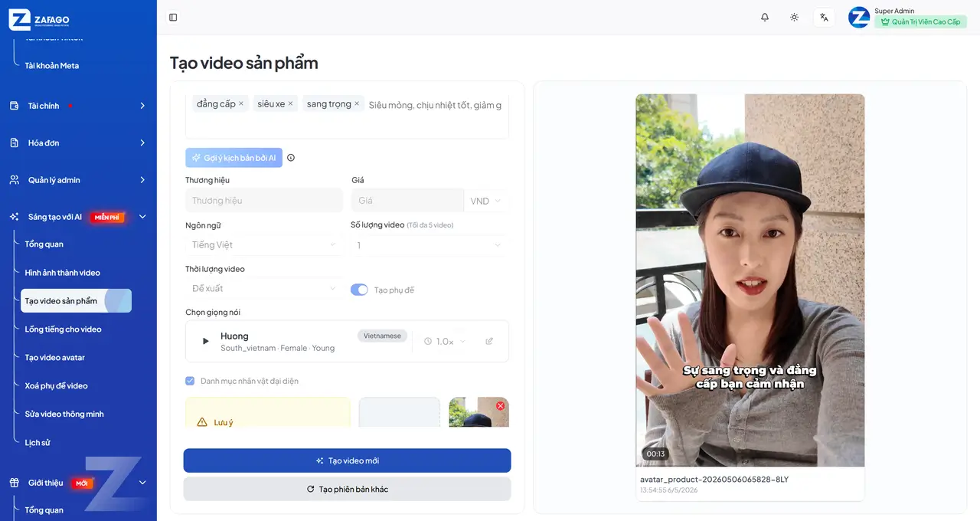Screen dimensions: 980x521
Task: Expand the Hóa đơn menu chevron
Action: point(142,143)
